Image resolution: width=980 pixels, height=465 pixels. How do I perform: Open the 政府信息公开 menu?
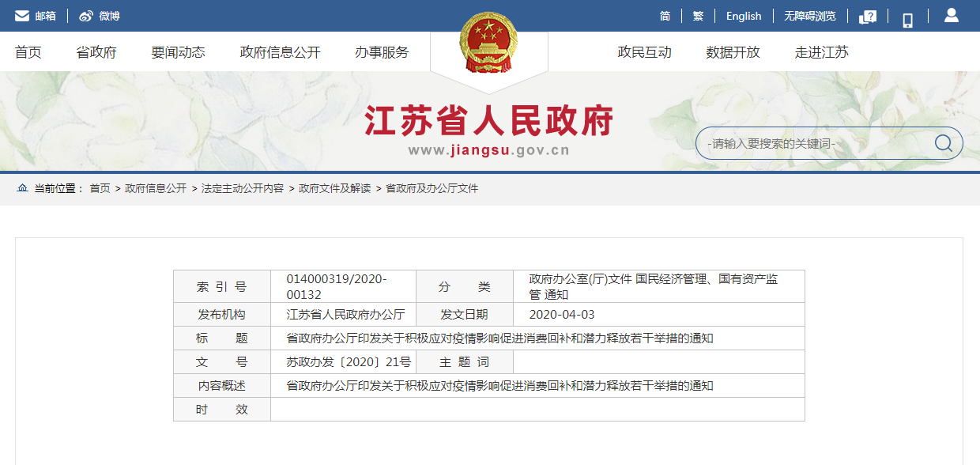[x=280, y=52]
